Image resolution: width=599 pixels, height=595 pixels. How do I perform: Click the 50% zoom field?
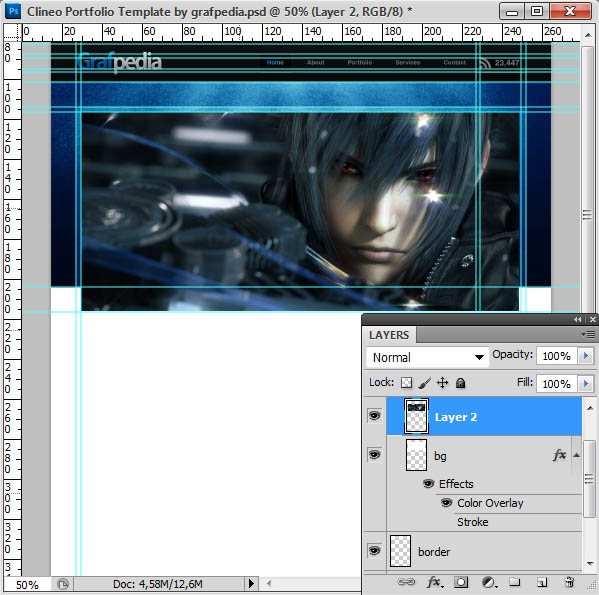[27, 585]
